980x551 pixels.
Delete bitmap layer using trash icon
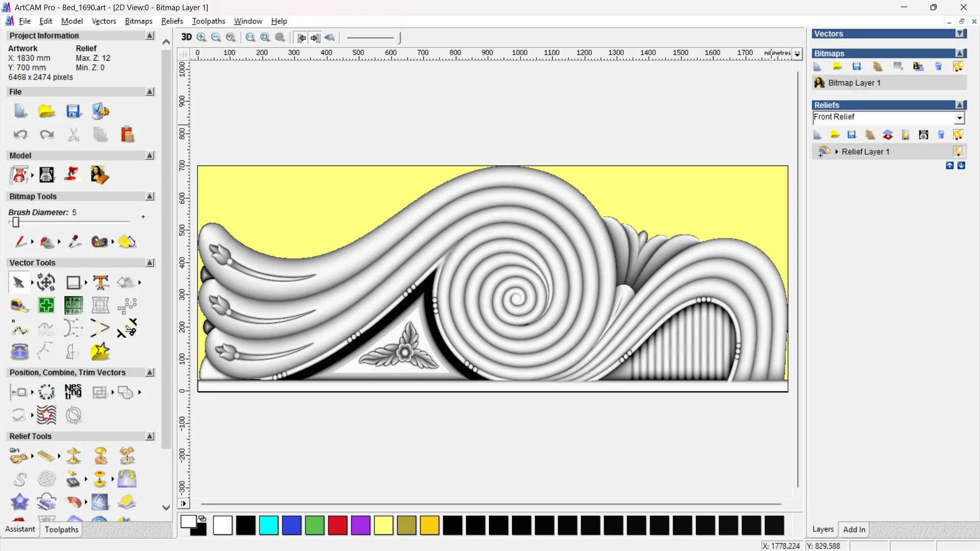[938, 67]
